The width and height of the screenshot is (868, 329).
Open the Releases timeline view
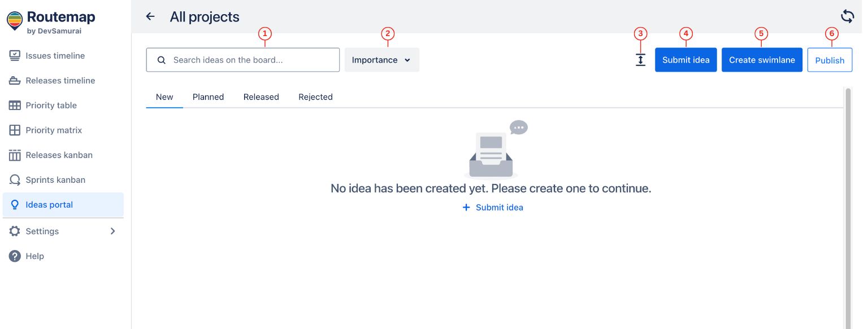(x=61, y=80)
